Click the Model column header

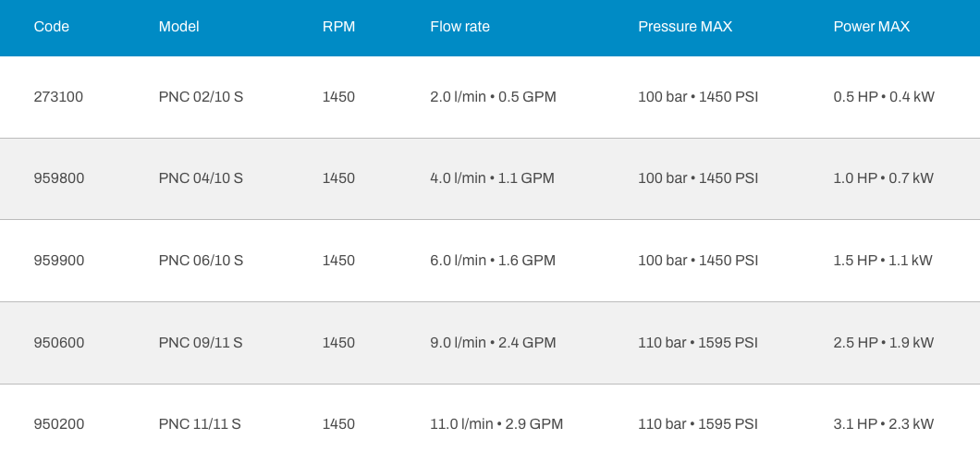click(178, 27)
